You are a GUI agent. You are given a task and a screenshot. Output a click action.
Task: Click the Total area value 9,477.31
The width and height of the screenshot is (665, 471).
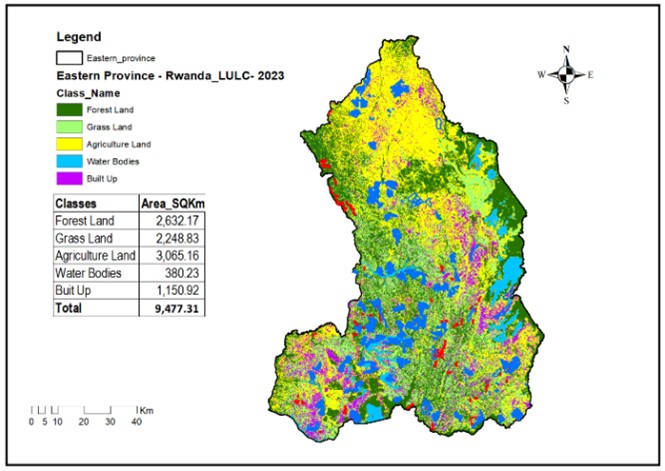(173, 308)
